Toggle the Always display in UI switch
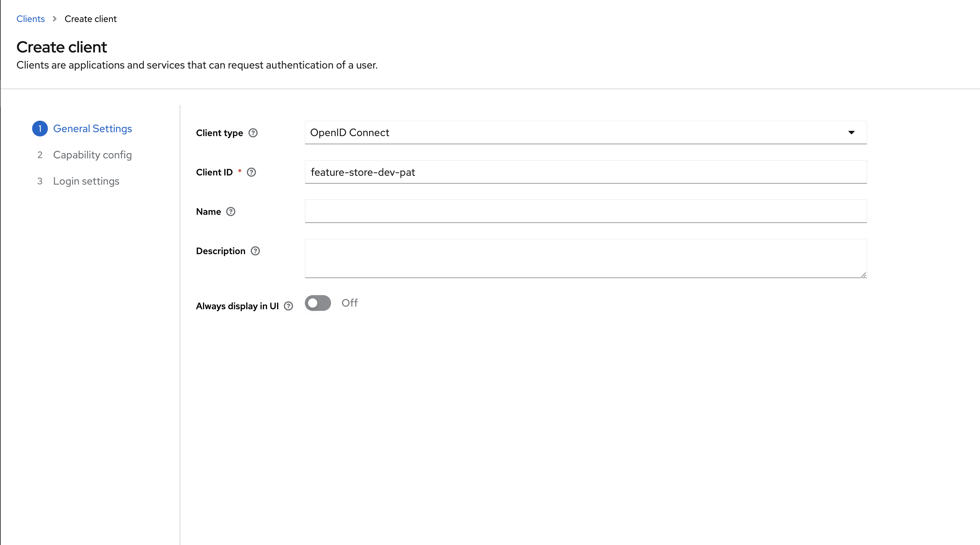Screen dimensions: 980x545 tap(318, 303)
